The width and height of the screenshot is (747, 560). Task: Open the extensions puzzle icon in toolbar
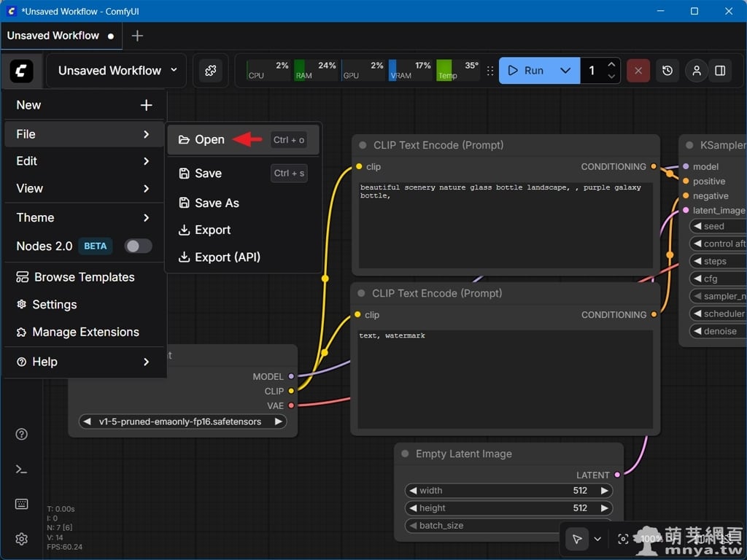click(x=210, y=71)
